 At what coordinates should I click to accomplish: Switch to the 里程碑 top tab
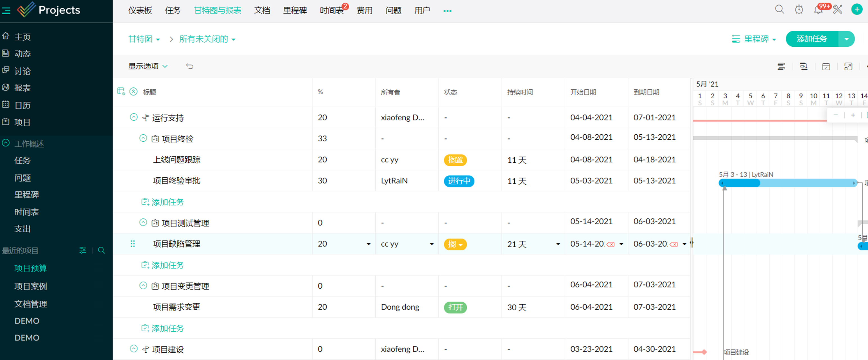[x=295, y=10]
